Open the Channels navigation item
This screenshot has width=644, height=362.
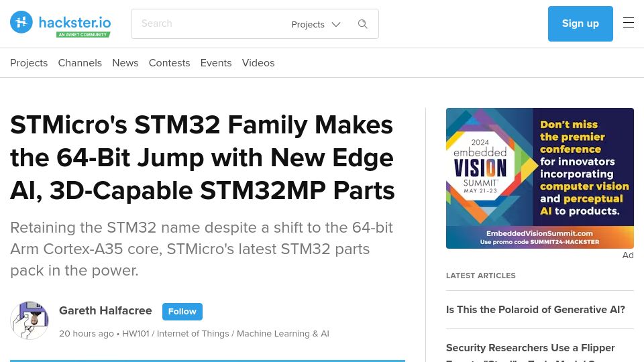(x=80, y=63)
